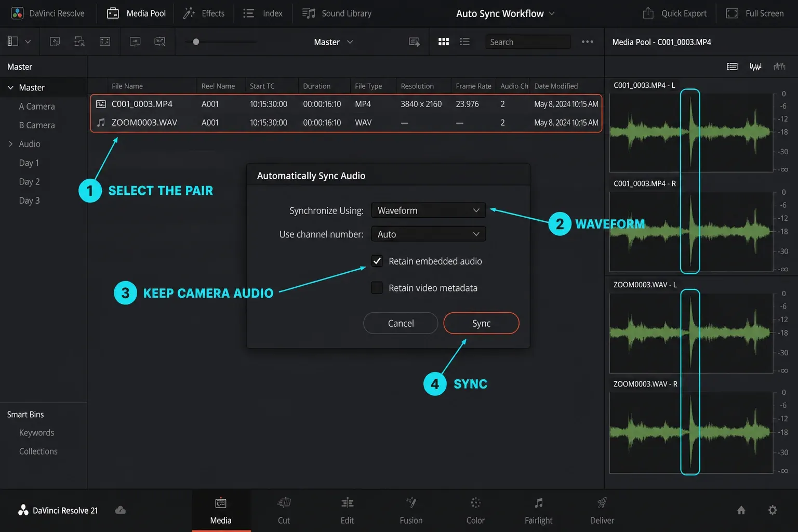
Task: Open the Sound Library panel
Action: 337,14
